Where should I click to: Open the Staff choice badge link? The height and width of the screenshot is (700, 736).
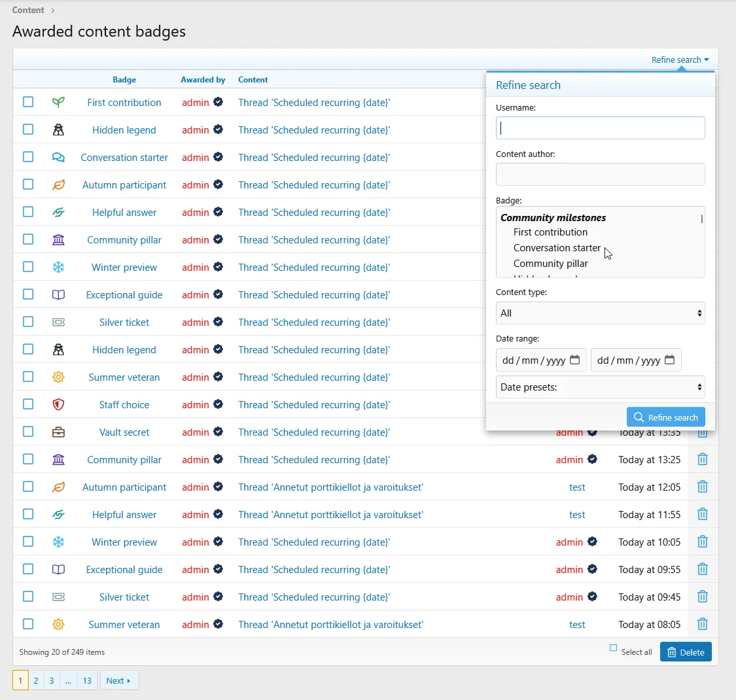click(124, 405)
